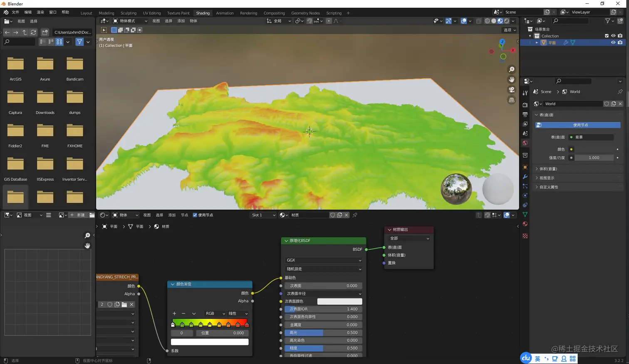Screen dimensions: 629x364
Task: Toggle X-ray display in viewport
Action: [479, 21]
